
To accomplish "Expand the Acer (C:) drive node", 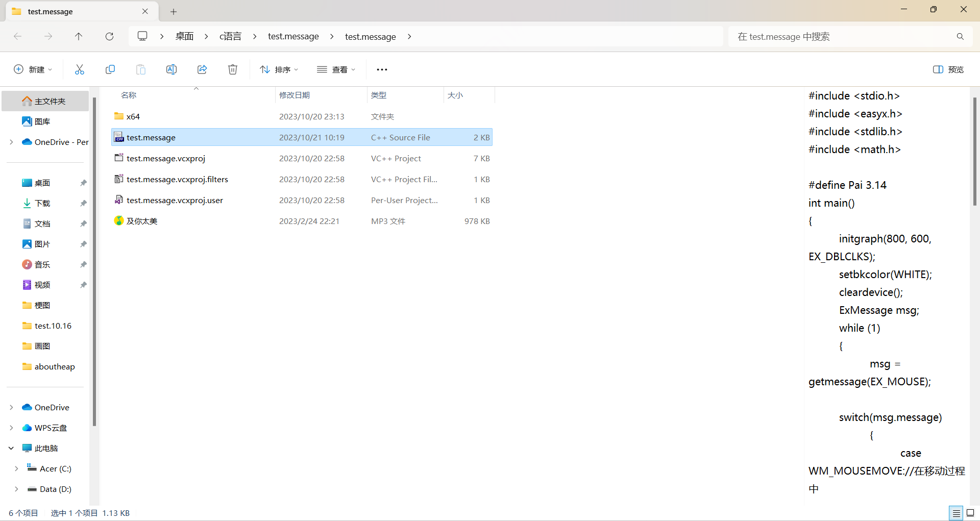I will pos(16,468).
